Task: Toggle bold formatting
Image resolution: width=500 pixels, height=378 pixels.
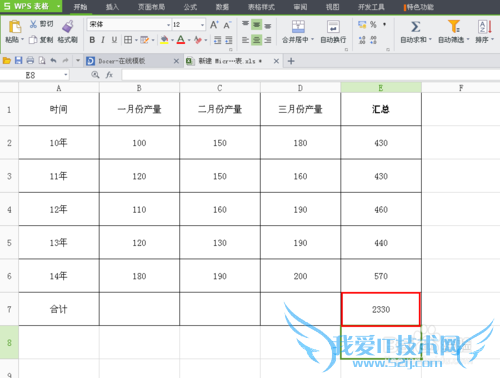Action: click(x=92, y=40)
